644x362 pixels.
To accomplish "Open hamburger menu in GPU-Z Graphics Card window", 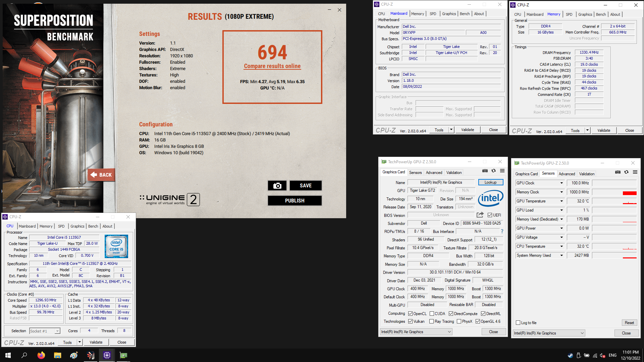I will [x=502, y=171].
